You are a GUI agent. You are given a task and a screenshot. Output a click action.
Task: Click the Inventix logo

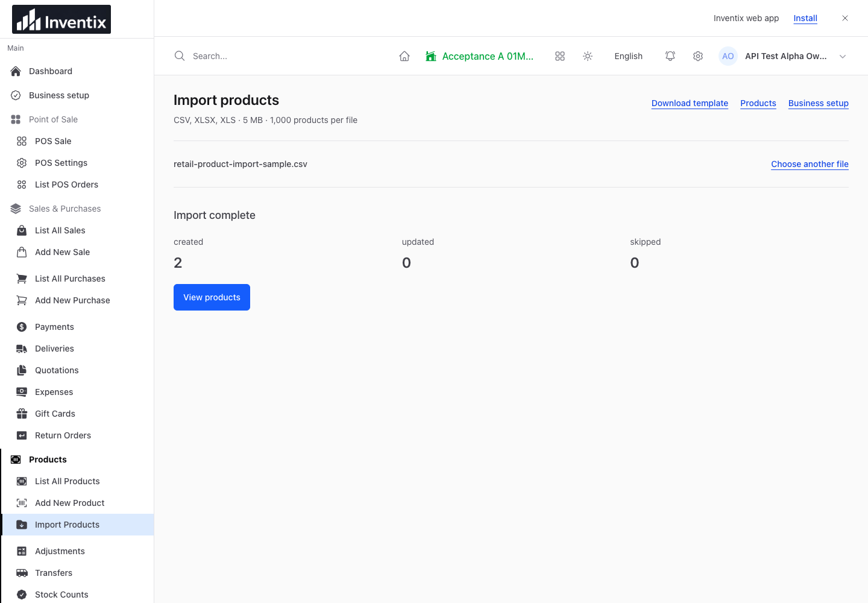[x=61, y=19]
